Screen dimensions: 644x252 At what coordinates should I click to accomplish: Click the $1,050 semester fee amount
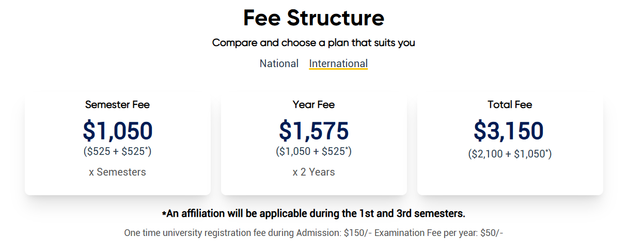tap(118, 131)
